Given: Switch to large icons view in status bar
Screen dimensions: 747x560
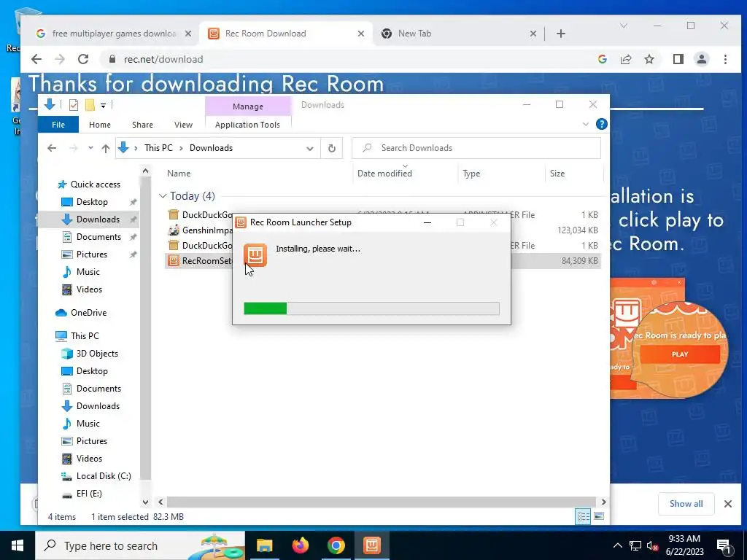Looking at the screenshot, I should [599, 517].
